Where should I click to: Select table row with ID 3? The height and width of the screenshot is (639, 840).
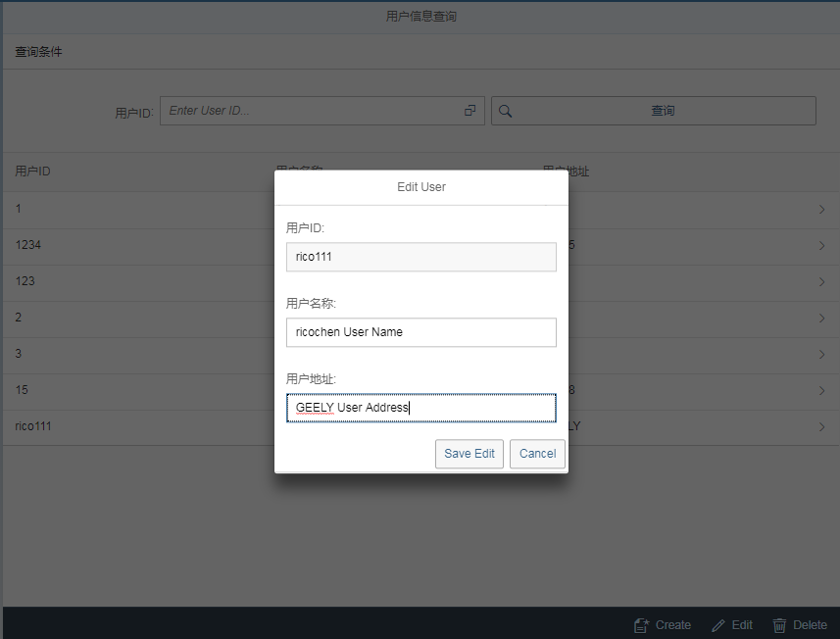tap(421, 355)
